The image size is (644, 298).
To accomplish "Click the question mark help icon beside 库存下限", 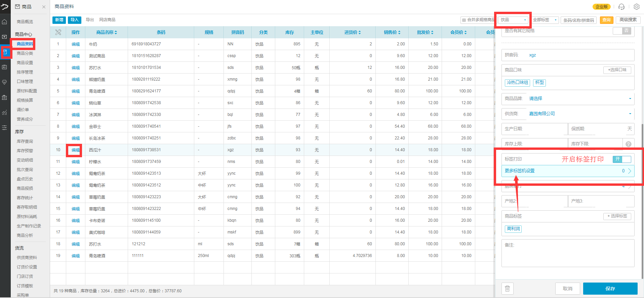I will click(629, 144).
